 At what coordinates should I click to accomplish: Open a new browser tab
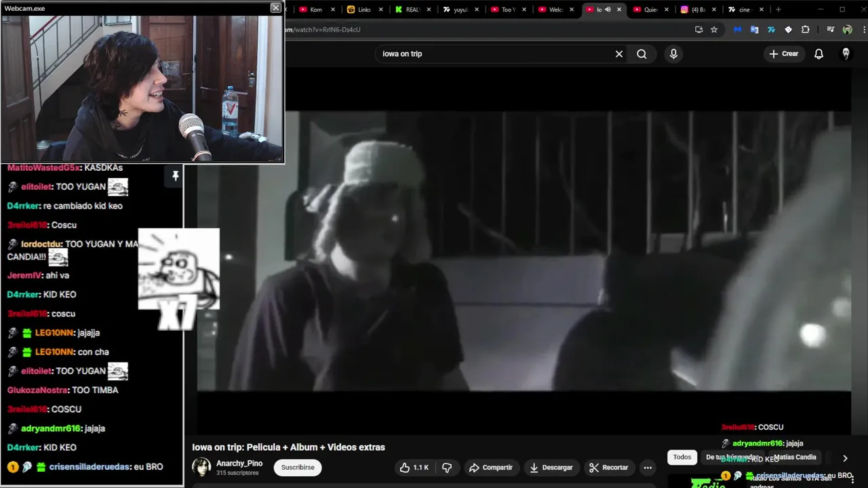coord(778,9)
